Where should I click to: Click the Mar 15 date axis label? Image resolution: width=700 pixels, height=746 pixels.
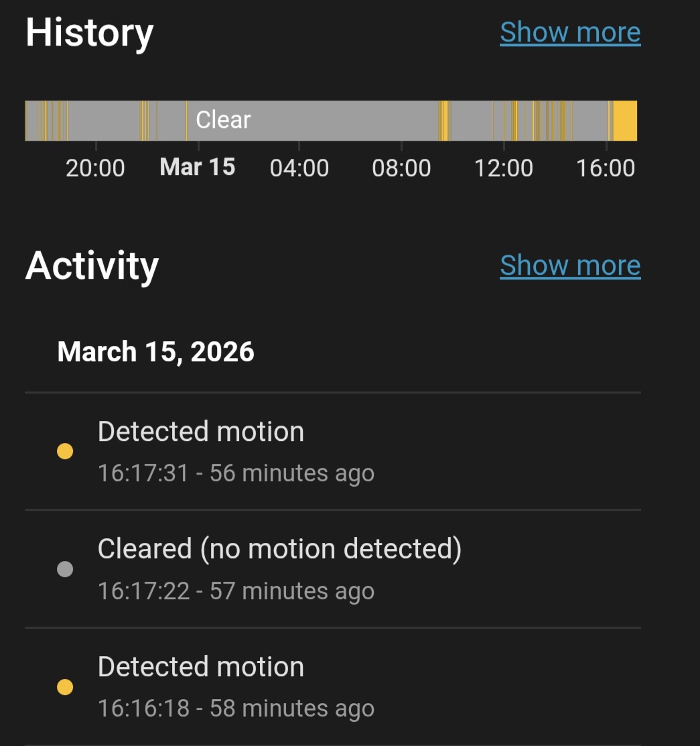click(198, 167)
